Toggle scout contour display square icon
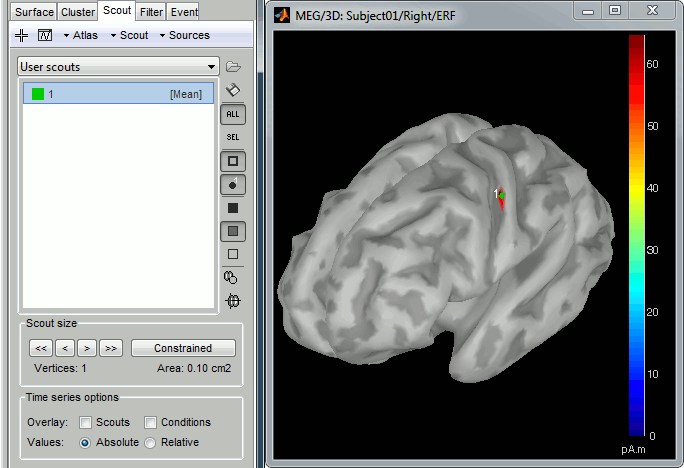684x468 pixels. (233, 161)
